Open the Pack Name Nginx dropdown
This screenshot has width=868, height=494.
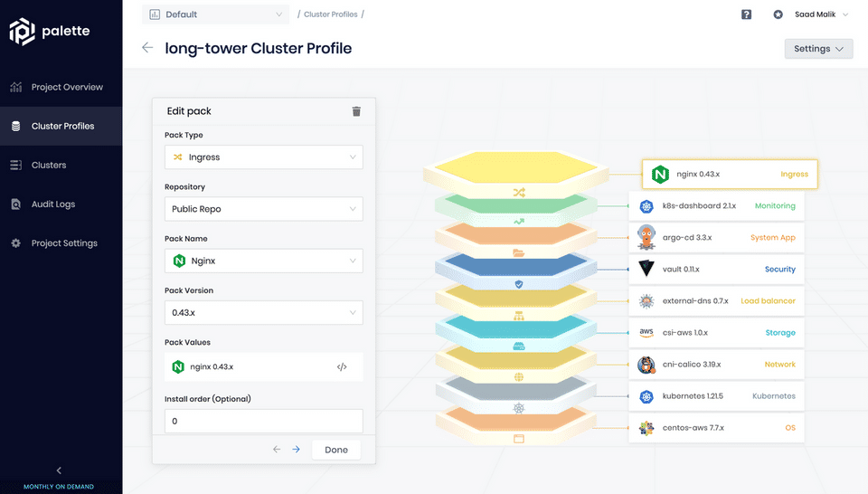tap(263, 261)
